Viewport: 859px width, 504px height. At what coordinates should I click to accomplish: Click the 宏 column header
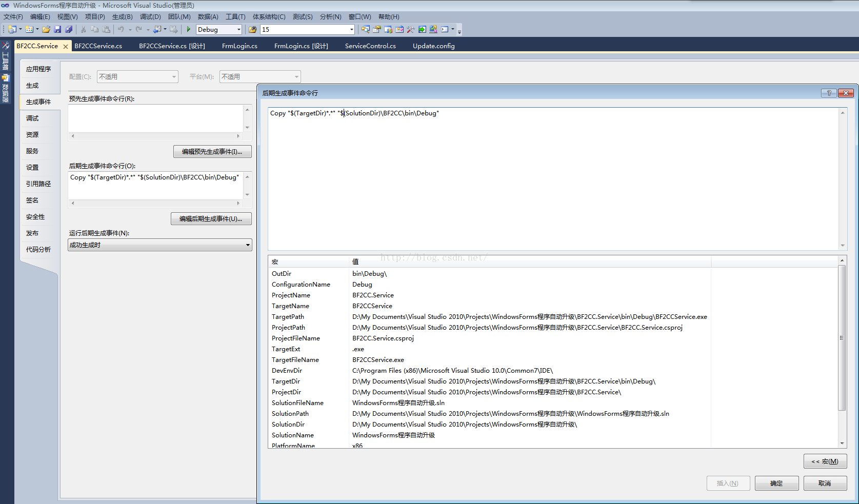[x=309, y=261]
